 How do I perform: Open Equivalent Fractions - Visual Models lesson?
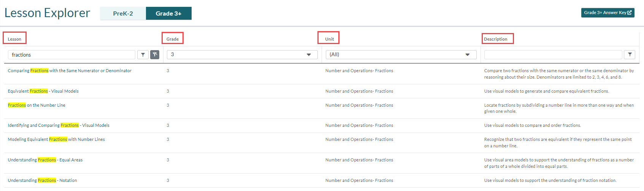coord(43,91)
